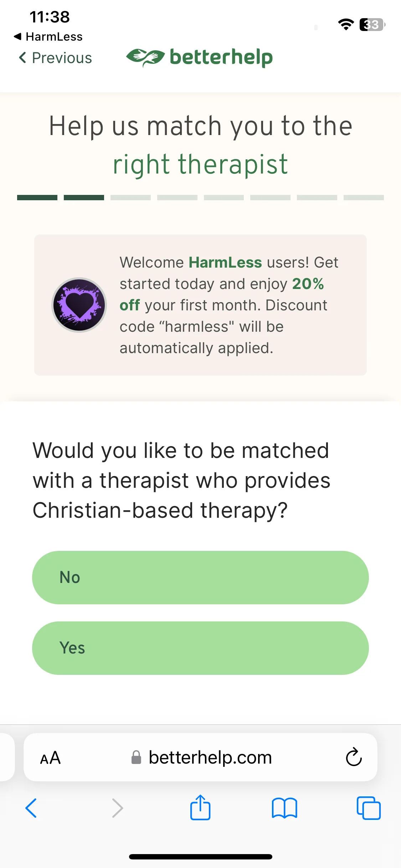The image size is (401, 868).
Task: Tap the betterhelp logo
Action: (200, 57)
